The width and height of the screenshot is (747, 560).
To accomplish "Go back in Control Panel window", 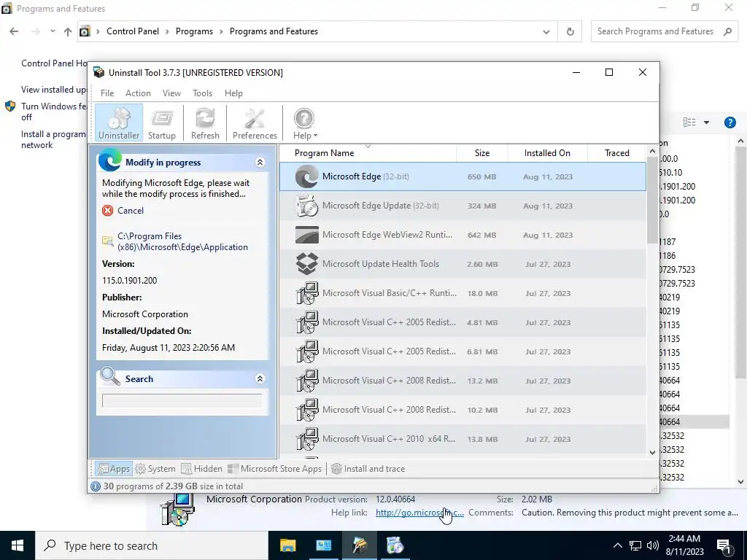I will (x=14, y=31).
